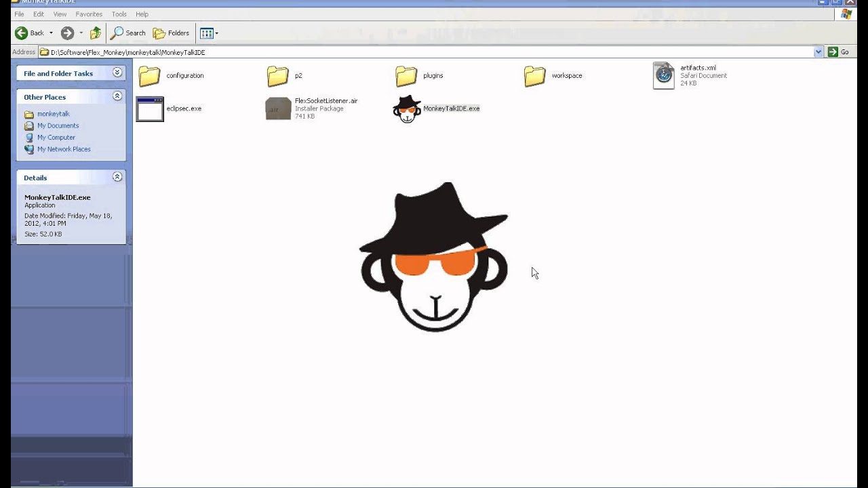Open the Search toolbar button
868x488 pixels.
coord(129,33)
